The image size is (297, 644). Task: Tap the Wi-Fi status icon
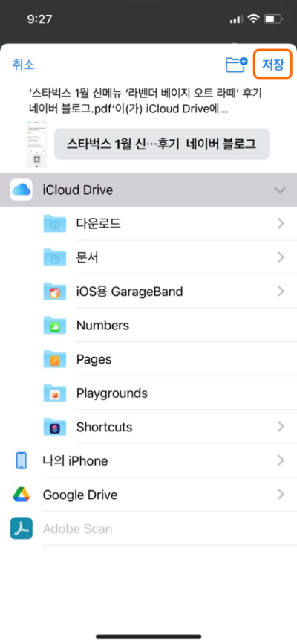click(255, 19)
